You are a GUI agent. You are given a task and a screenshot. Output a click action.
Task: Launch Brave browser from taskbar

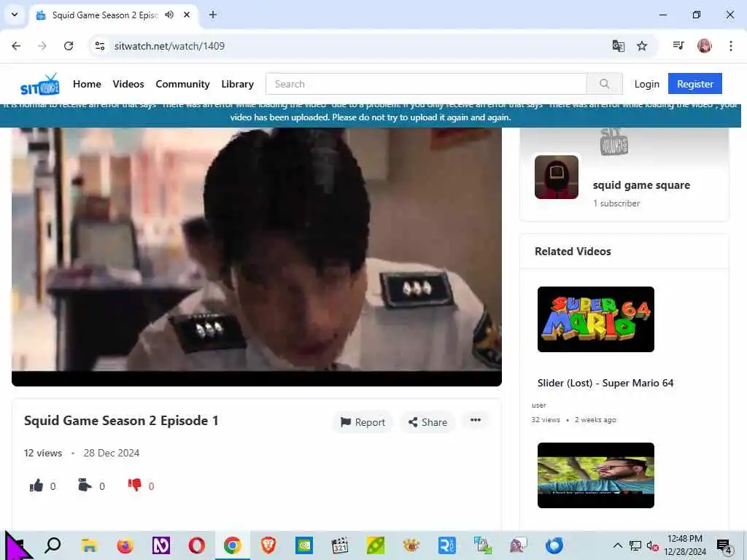tap(268, 545)
